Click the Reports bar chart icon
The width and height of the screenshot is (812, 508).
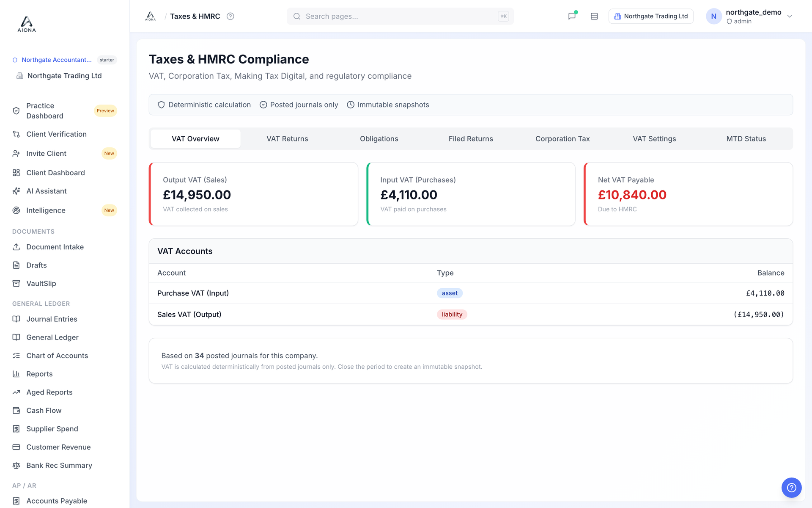tap(16, 374)
